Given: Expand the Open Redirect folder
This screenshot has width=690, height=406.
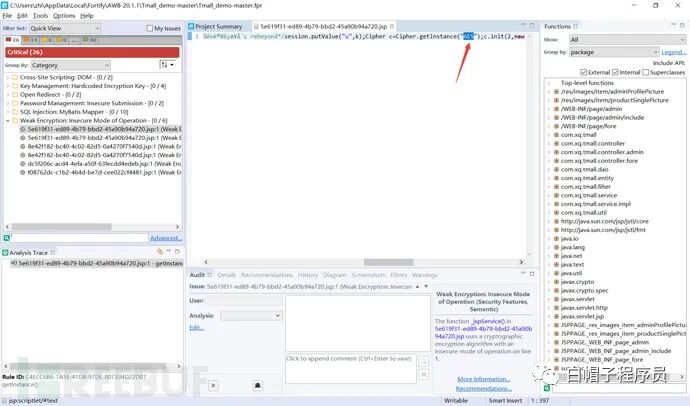Looking at the screenshot, I should pos(8,95).
